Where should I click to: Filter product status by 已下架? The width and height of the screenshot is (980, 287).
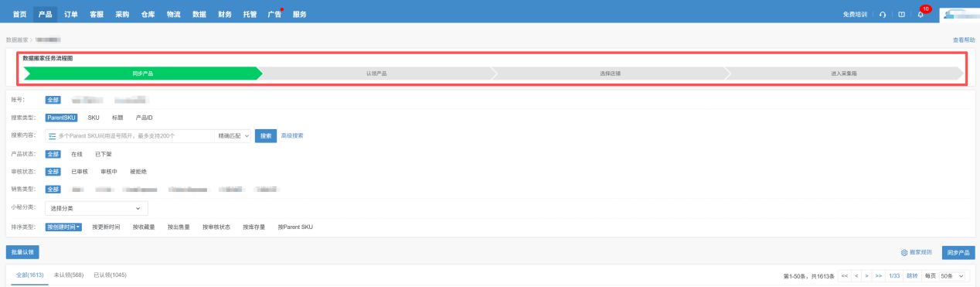tap(103, 154)
